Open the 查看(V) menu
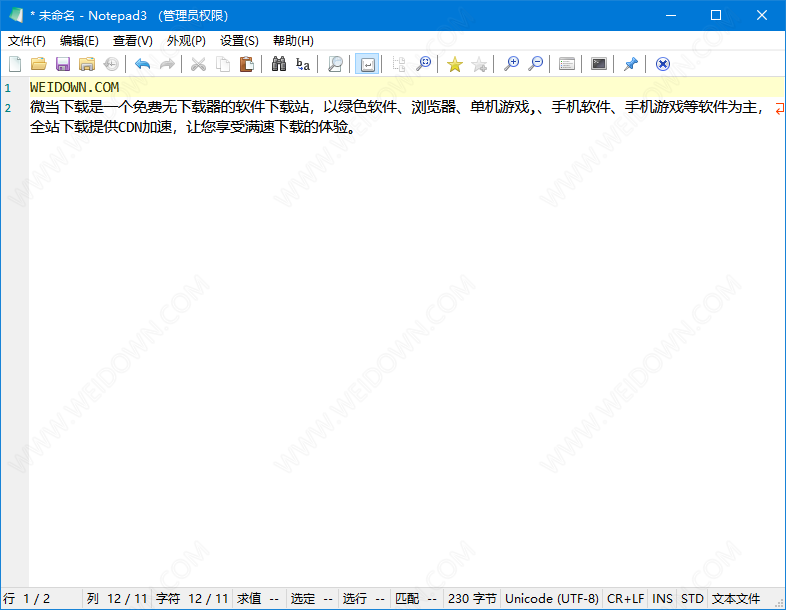The image size is (786, 610). pos(133,41)
